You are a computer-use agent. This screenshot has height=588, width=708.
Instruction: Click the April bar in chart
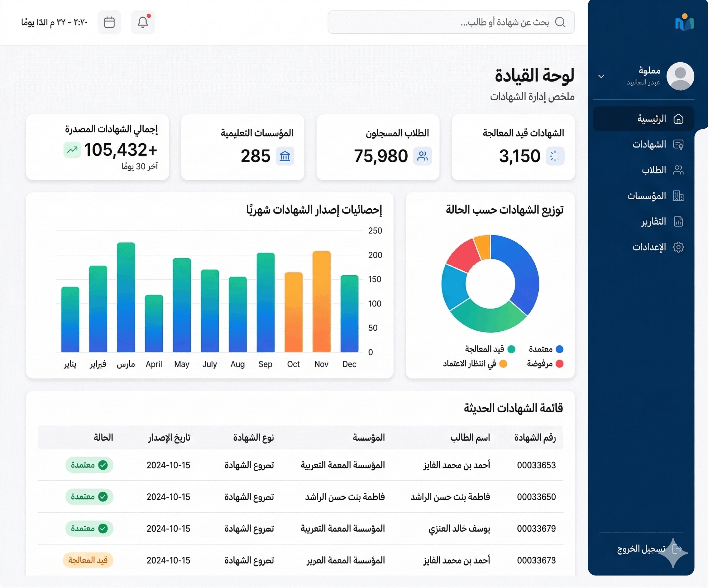point(154,324)
